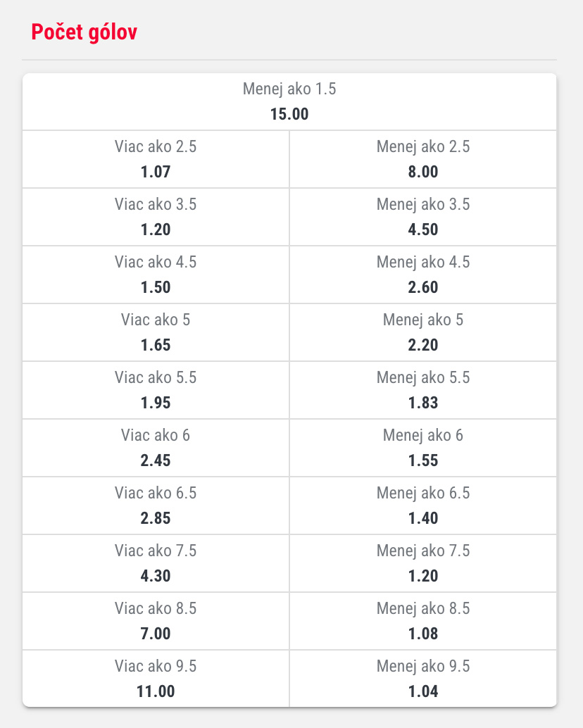This screenshot has height=728, width=583.
Task: Choose Menej ako 3.5 at 4.50
Action: [x=422, y=217]
